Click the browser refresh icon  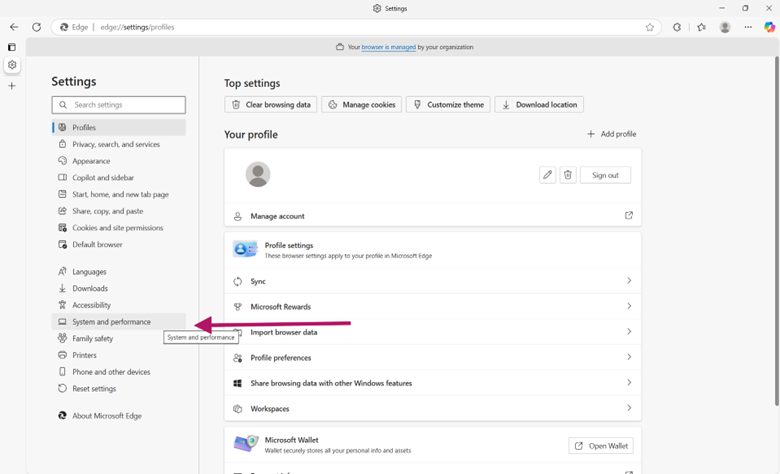coord(37,27)
